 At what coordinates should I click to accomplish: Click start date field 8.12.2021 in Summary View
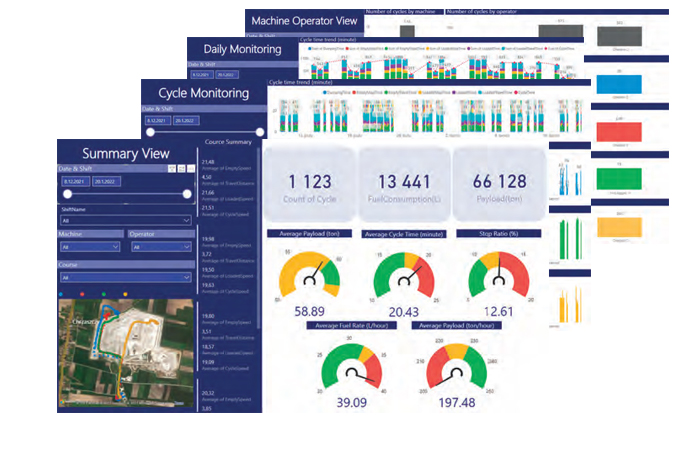[76, 182]
